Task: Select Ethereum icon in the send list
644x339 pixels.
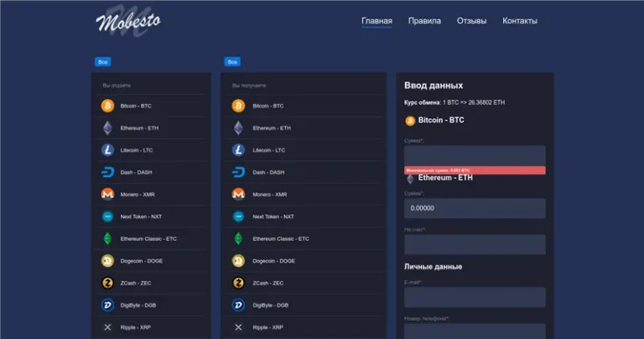Action: tap(107, 128)
